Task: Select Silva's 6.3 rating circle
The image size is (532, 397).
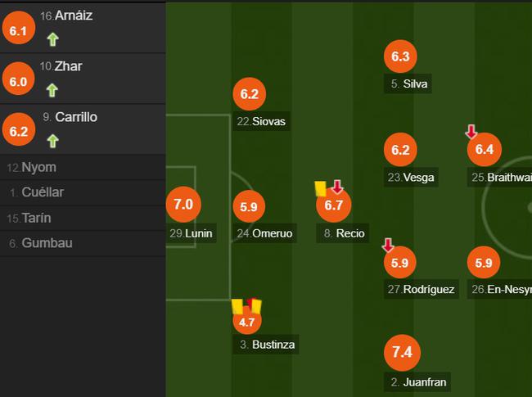Action: point(400,56)
